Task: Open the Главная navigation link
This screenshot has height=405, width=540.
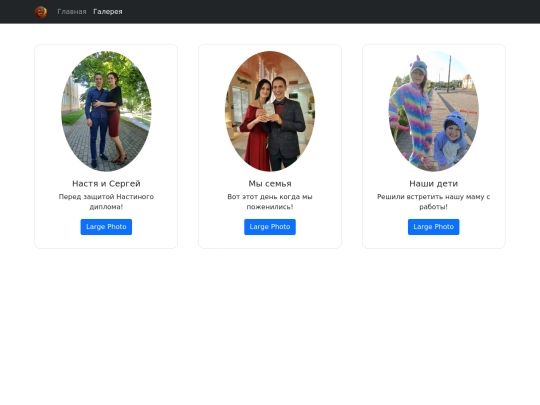Action: point(72,12)
